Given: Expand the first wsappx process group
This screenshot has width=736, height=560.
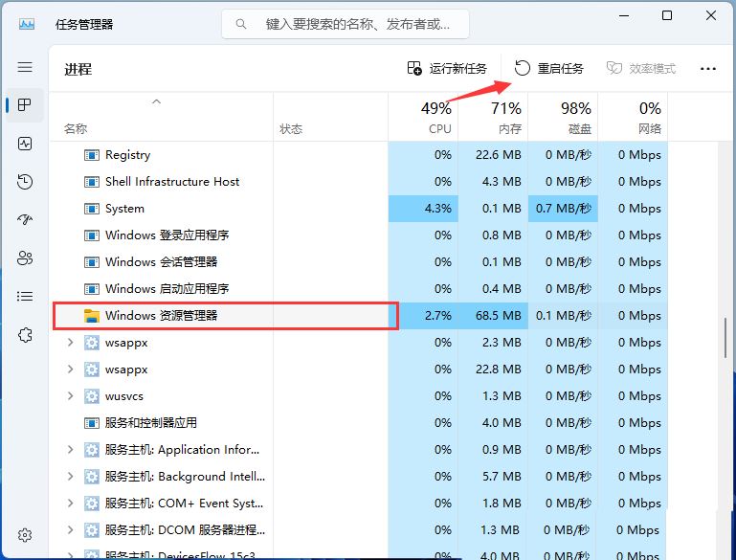Looking at the screenshot, I should pyautogui.click(x=70, y=343).
